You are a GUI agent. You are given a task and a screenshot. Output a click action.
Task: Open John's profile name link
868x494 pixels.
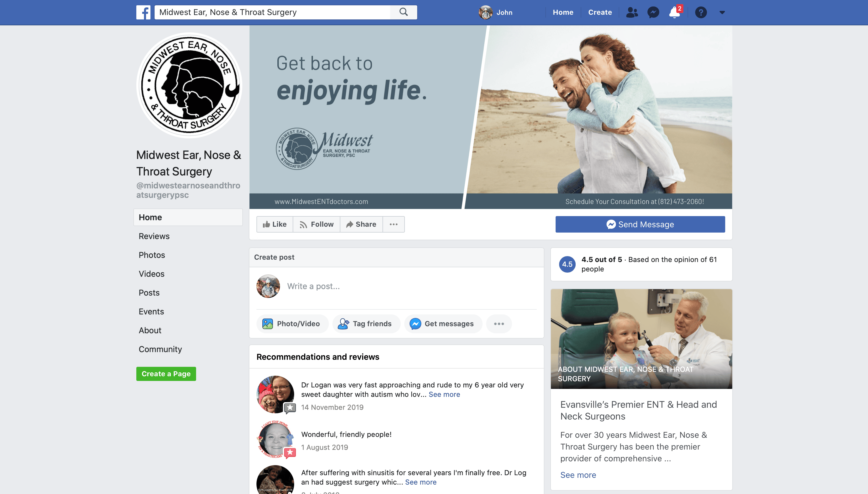(x=504, y=13)
